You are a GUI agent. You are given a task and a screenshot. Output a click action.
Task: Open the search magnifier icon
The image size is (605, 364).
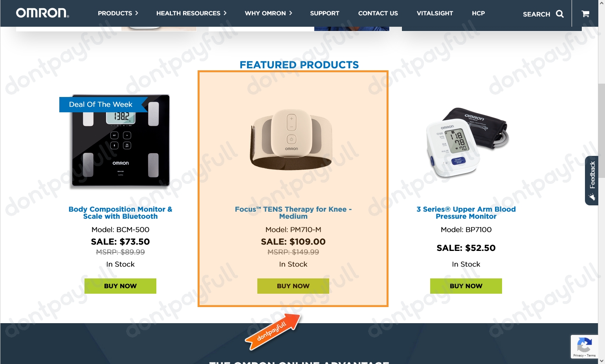560,14
